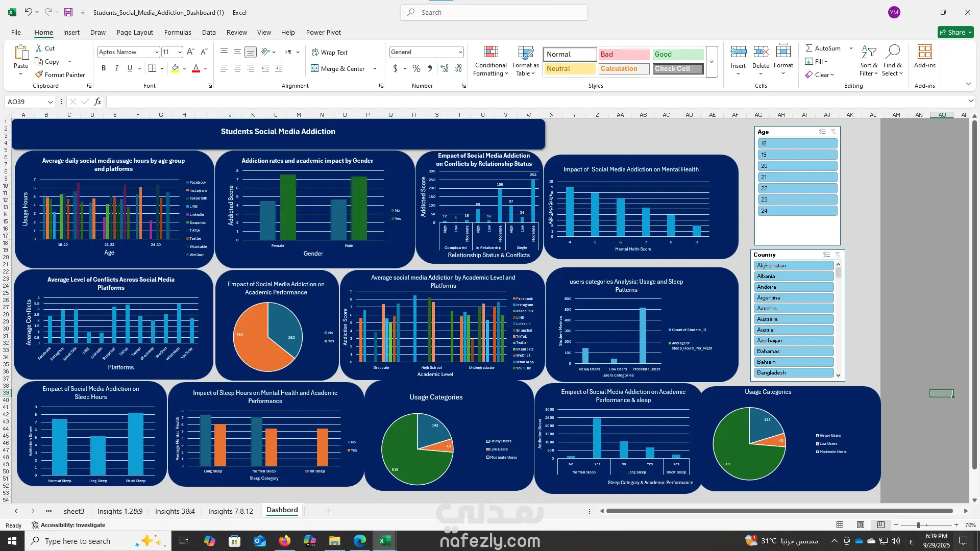The image size is (980, 551).
Task: Toggle Bold formatting
Action: pos(104,68)
